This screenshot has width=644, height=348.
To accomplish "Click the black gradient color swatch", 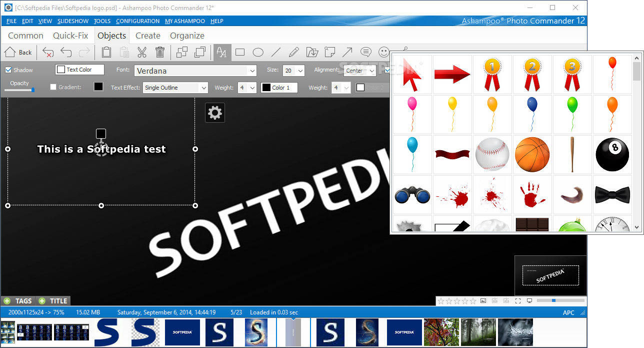I will (98, 87).
